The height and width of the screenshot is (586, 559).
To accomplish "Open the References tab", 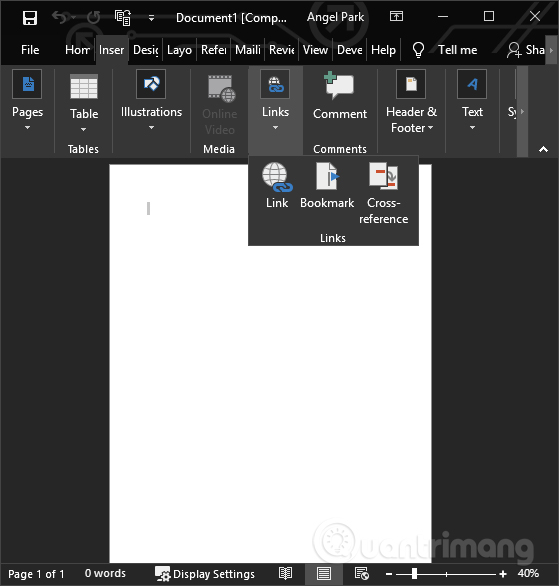I will coord(214,50).
